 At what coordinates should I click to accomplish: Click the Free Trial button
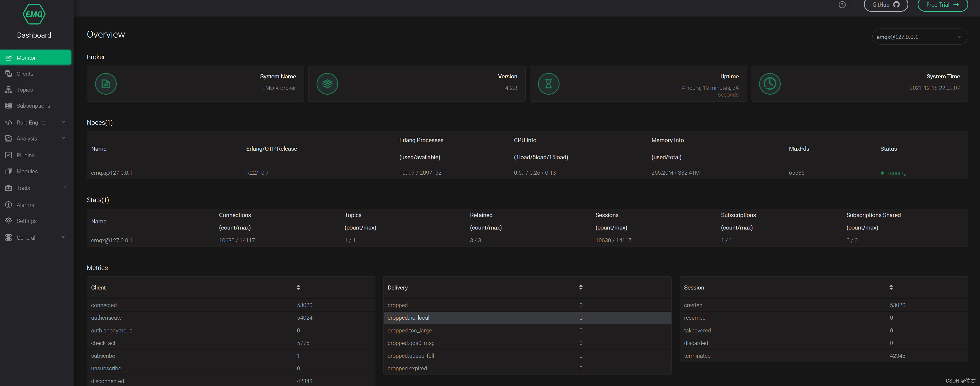pyautogui.click(x=942, y=5)
